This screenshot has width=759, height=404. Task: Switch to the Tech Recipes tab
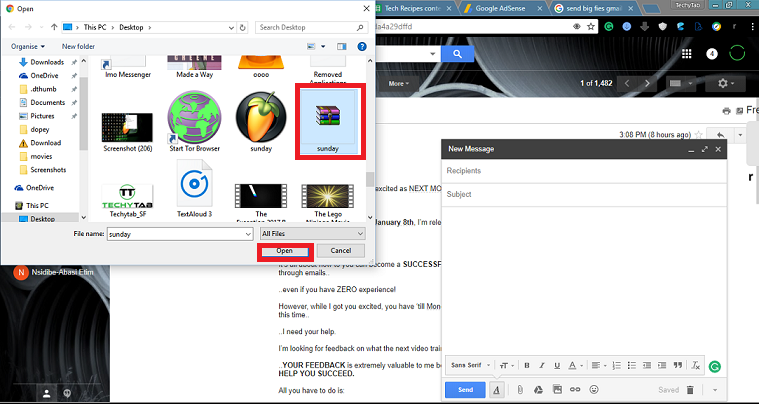point(414,8)
